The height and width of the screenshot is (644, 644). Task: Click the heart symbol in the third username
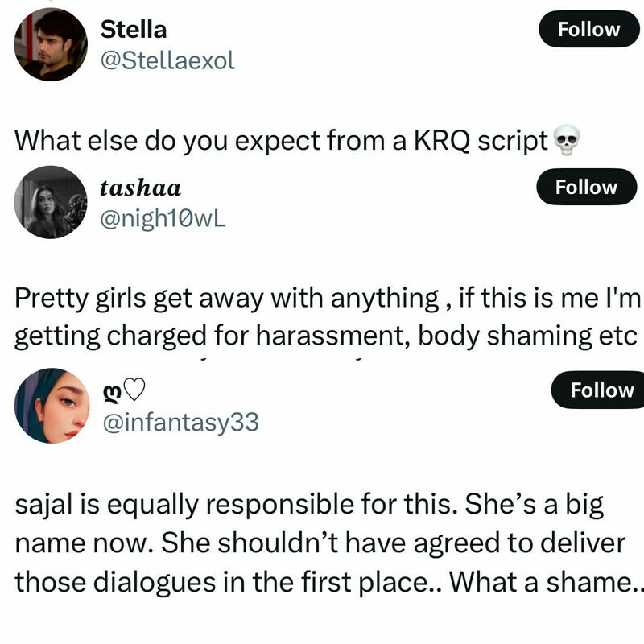(x=134, y=390)
